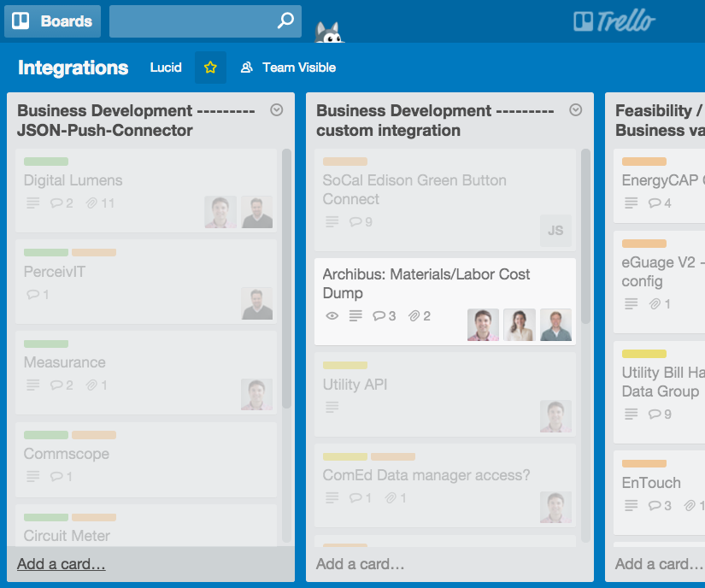Change Team Visible visibility setting
The height and width of the screenshot is (588, 705).
point(288,68)
